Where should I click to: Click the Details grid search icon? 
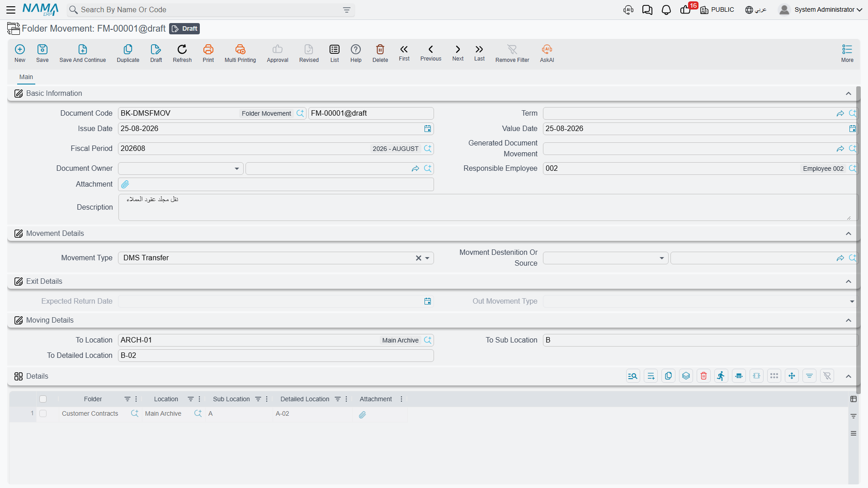click(x=633, y=376)
